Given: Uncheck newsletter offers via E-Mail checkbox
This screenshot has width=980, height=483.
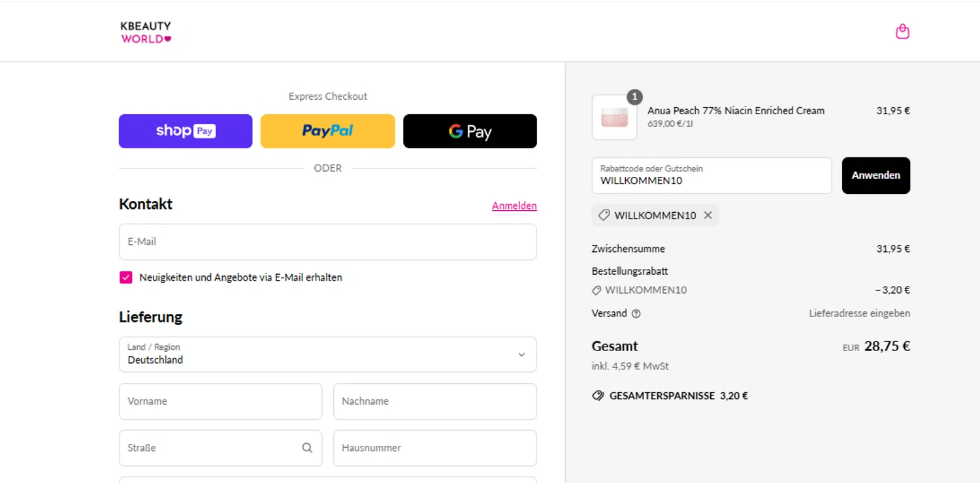Looking at the screenshot, I should click(x=126, y=277).
